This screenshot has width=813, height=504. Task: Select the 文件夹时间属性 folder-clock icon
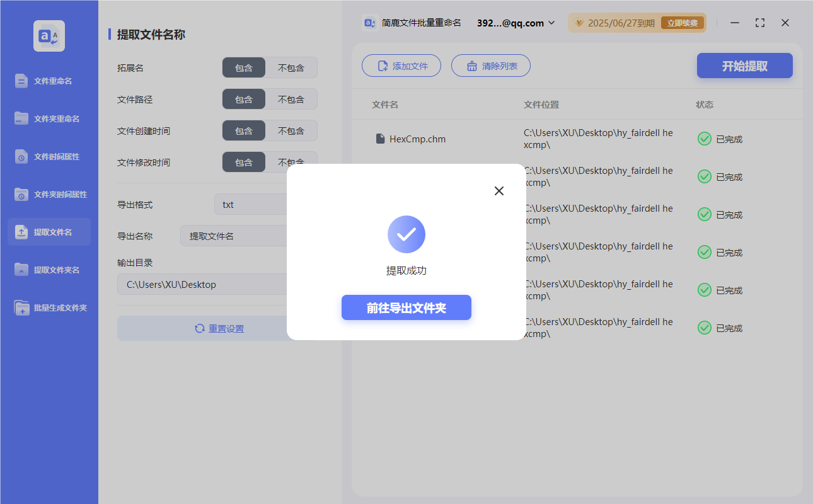[22, 194]
